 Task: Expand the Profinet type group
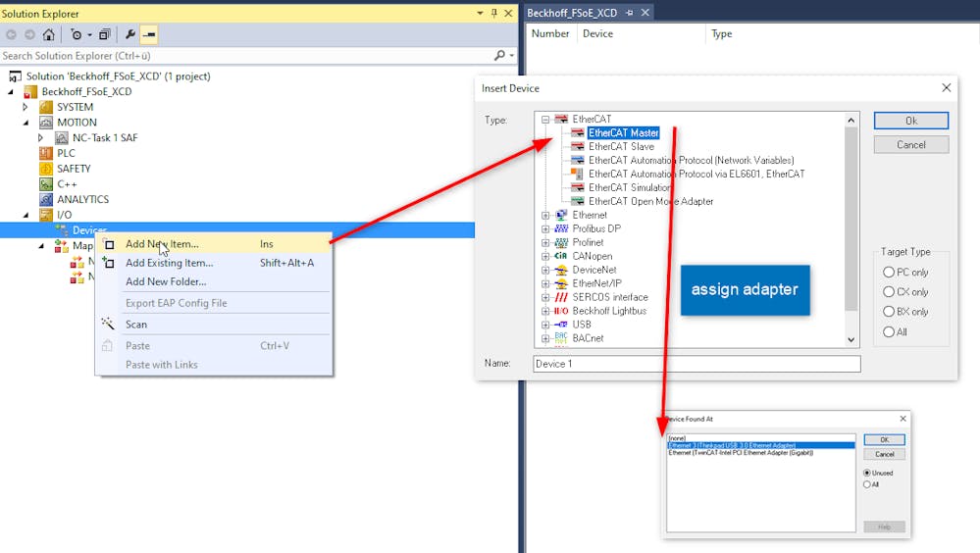click(x=545, y=242)
